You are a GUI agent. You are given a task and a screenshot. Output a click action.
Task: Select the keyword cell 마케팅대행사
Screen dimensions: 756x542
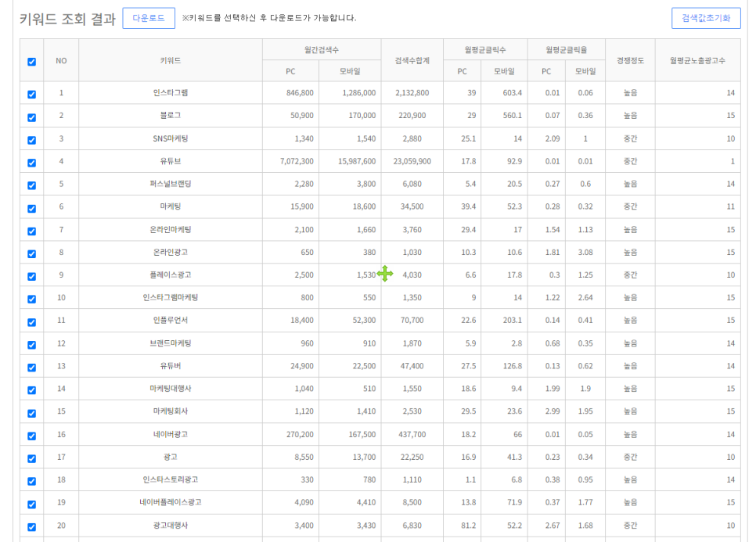click(171, 388)
